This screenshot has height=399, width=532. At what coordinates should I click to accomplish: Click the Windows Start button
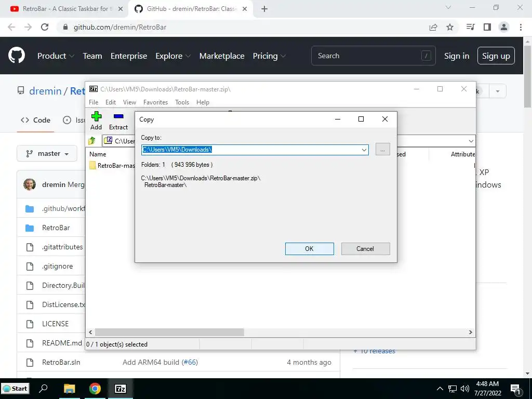click(x=15, y=389)
